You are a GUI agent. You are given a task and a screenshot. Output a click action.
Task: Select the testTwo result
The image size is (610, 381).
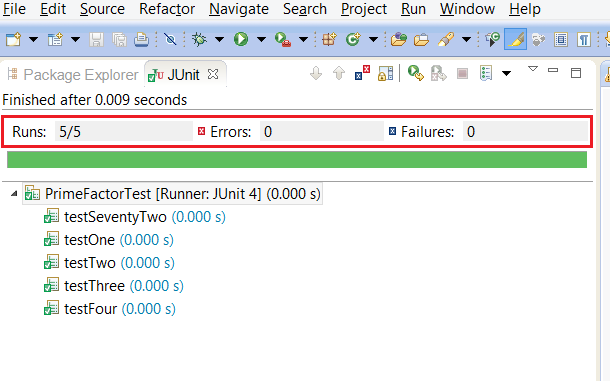(109, 263)
